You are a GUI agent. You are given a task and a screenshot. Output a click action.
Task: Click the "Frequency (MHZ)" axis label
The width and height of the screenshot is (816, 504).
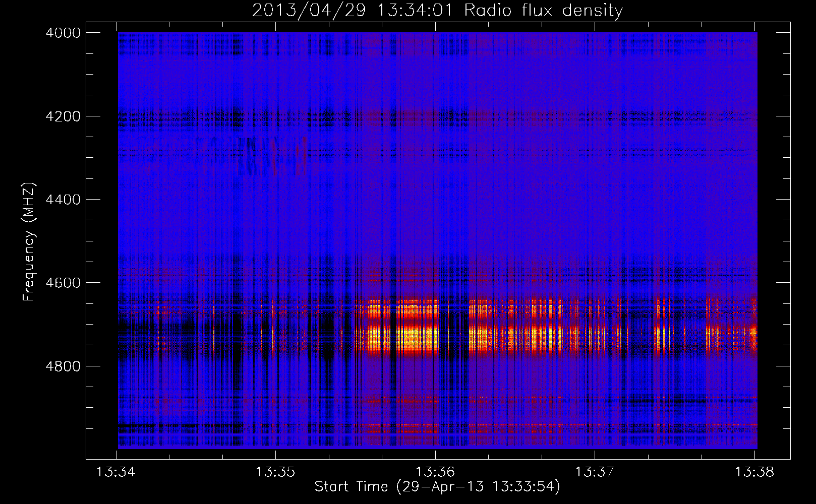pos(29,242)
